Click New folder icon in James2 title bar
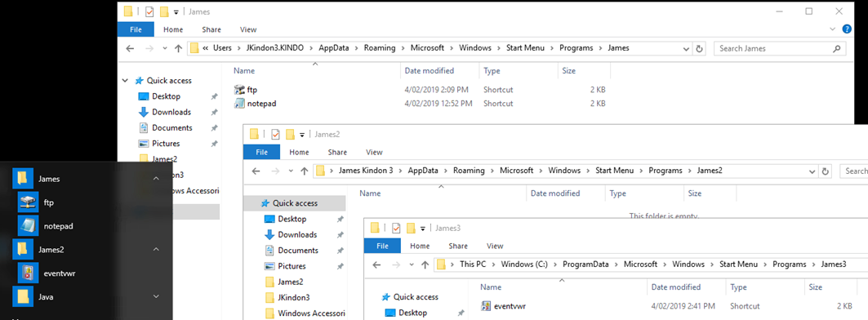868x320 pixels. 290,134
